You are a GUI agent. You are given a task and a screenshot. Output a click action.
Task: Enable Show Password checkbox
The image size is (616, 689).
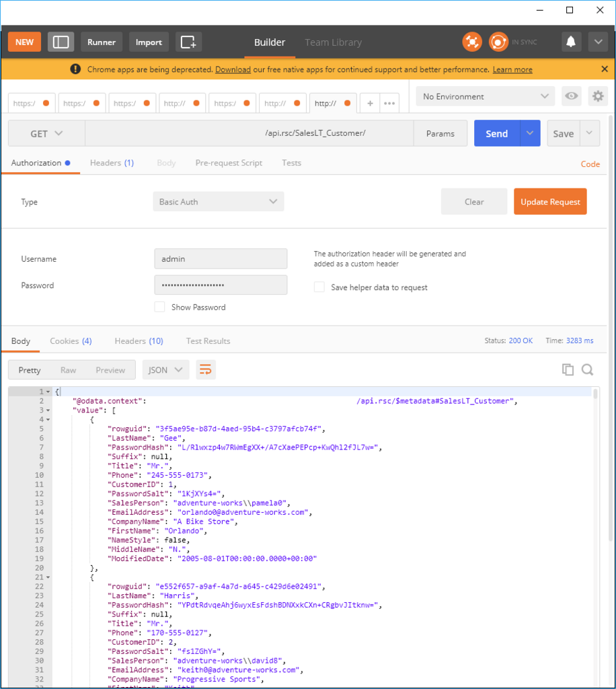point(160,307)
